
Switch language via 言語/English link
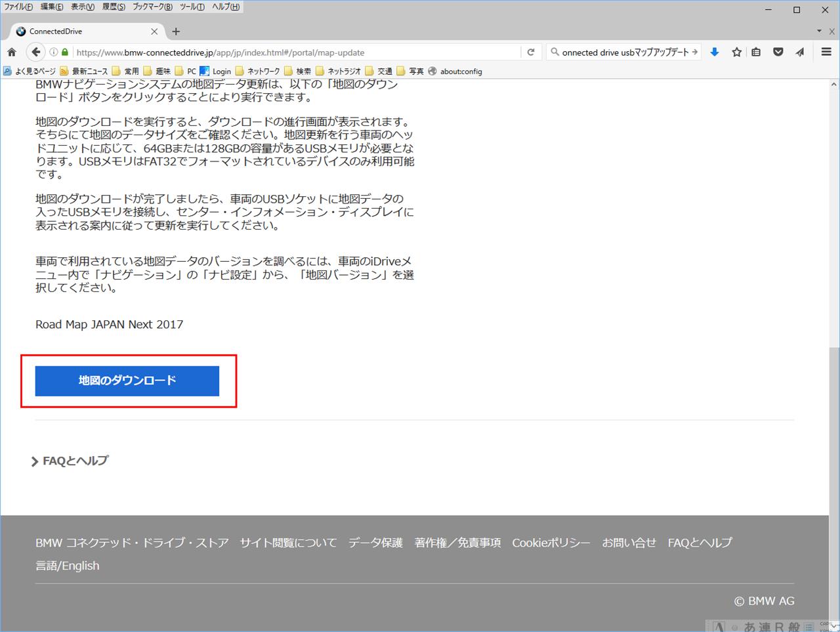tap(68, 566)
